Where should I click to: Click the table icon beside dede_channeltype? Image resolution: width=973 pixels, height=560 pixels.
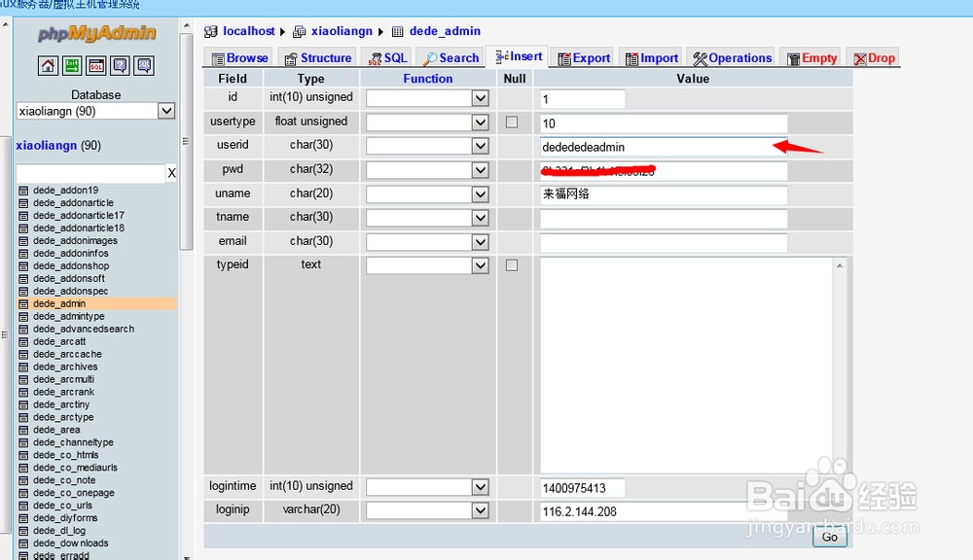[23, 442]
